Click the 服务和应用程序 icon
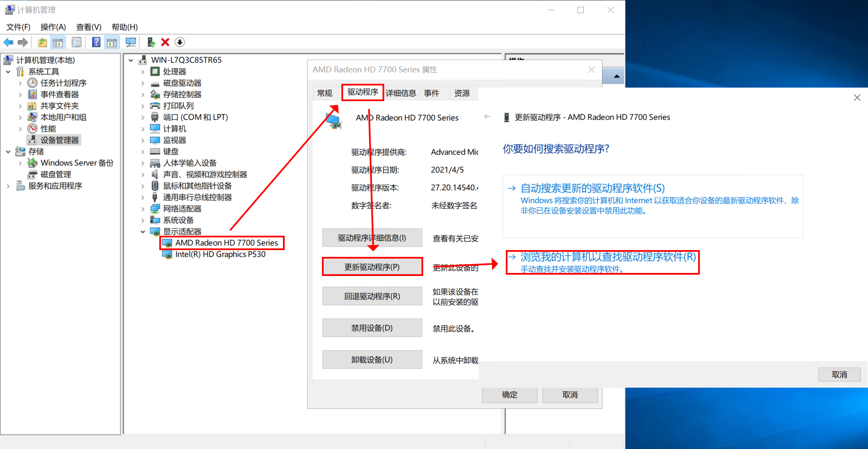Screen dimensions: 868x449 pyautogui.click(x=20, y=186)
